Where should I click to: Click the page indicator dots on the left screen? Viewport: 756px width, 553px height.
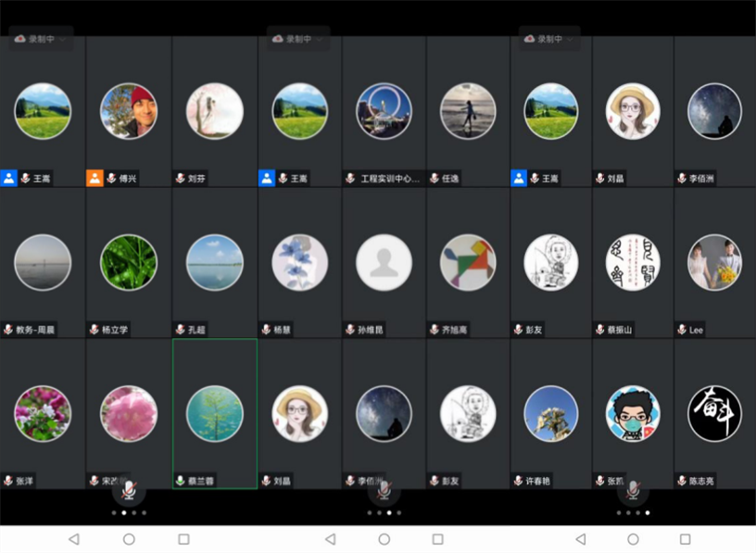pos(129,512)
